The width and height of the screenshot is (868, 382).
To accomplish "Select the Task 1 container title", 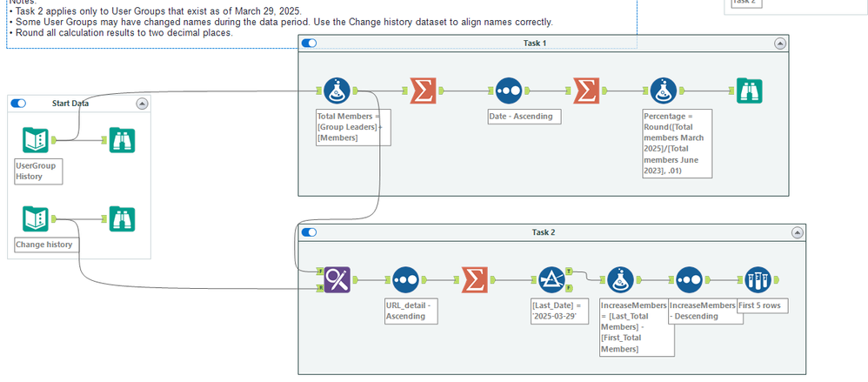I will coord(535,44).
